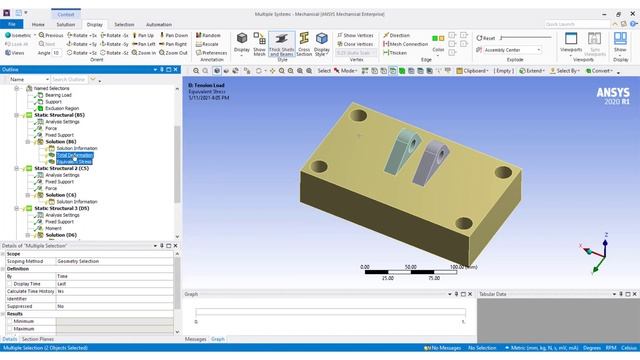Screen dimensions: 640x360
Task: Open the Context ribbon tab
Action: (66, 14)
